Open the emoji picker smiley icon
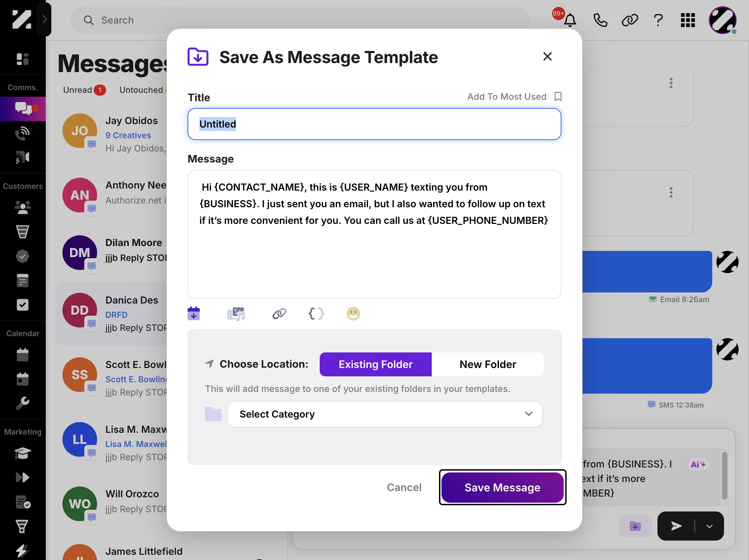The width and height of the screenshot is (749, 560). 353,314
